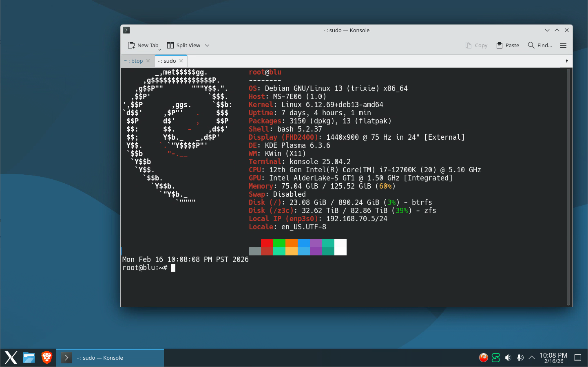
Task: Expand hidden system tray icons arrow
Action: [x=532, y=358]
